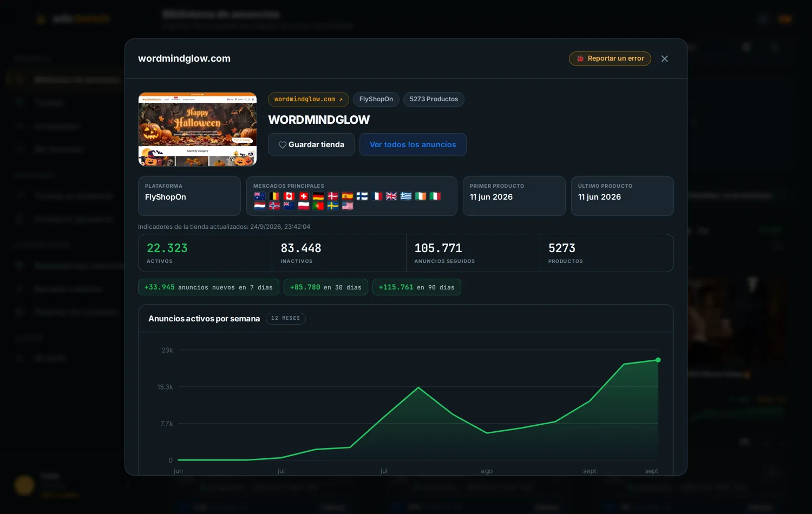
Task: Click the Anuncios activos por semana title
Action: [x=204, y=319]
